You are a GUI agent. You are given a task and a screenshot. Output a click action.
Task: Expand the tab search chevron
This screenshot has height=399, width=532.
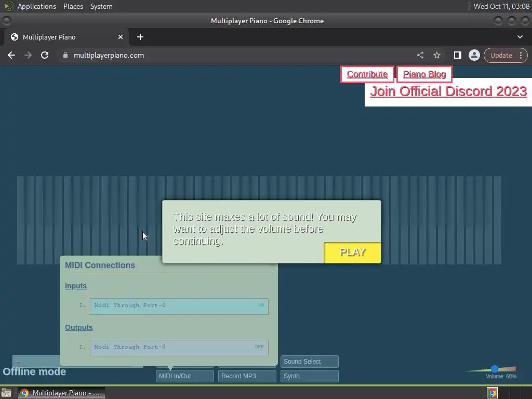click(520, 37)
